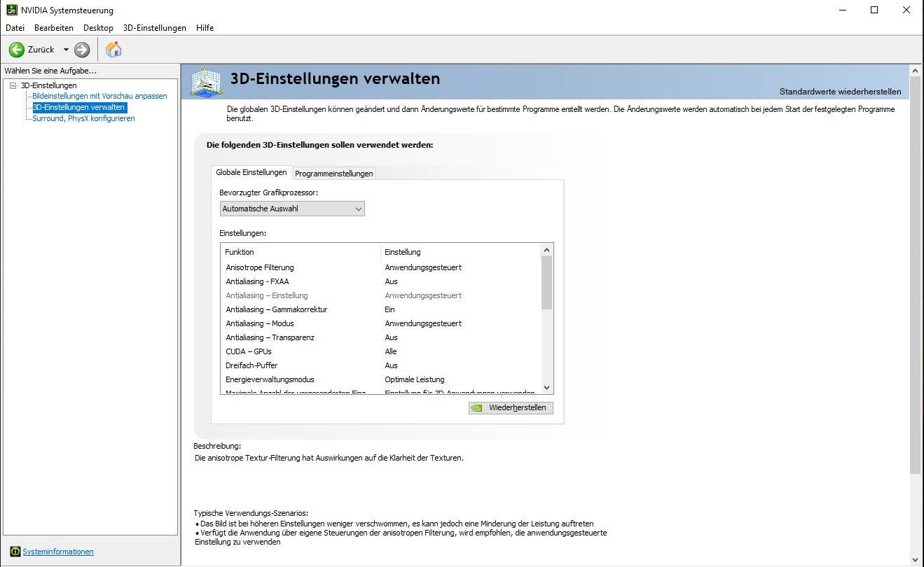Click the Systeminformationen icon at bottom left
The height and width of the screenshot is (567, 924).
click(x=15, y=552)
